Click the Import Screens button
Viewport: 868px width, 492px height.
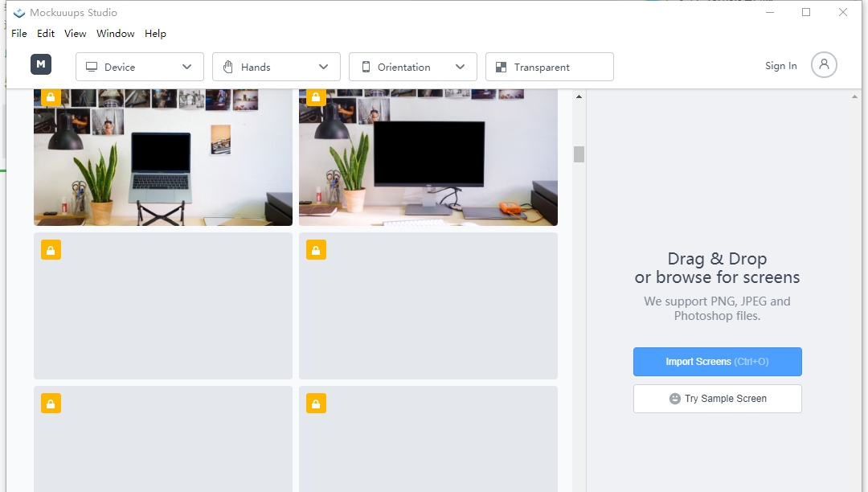point(717,362)
